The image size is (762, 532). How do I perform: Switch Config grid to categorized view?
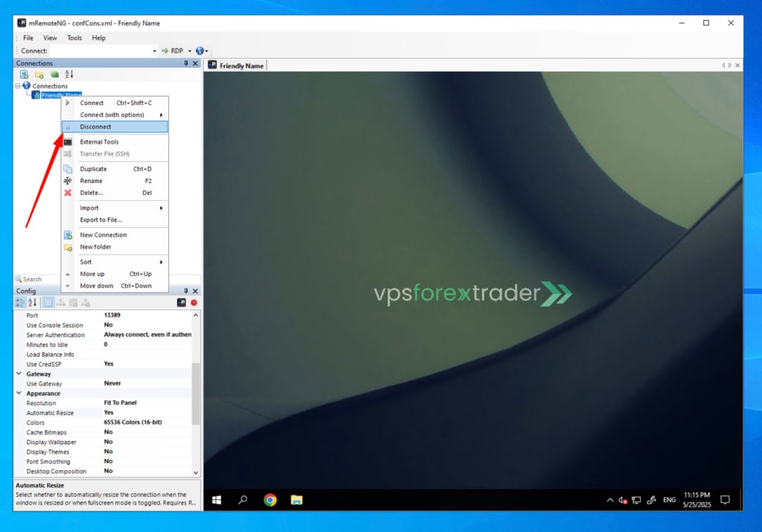pos(20,303)
